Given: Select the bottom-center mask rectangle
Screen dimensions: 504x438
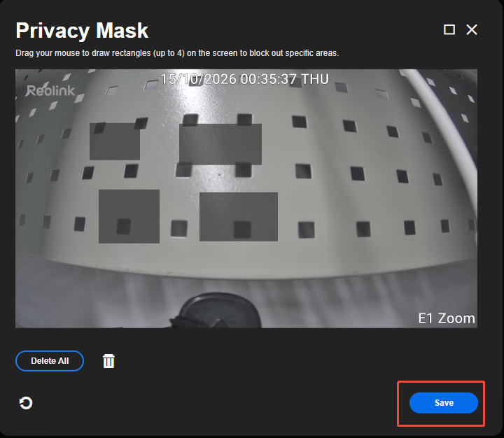Looking at the screenshot, I should pos(239,217).
